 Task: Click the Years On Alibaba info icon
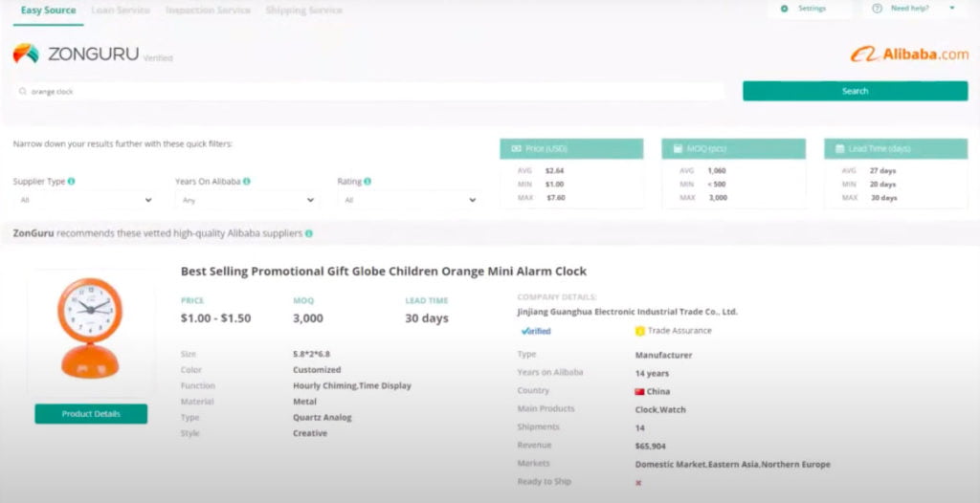[x=247, y=181]
